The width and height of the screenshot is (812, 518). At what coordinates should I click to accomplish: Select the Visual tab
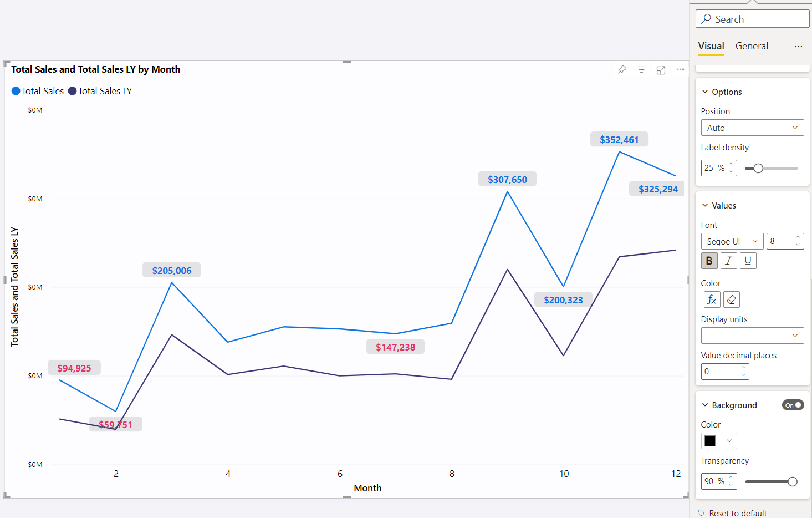point(711,47)
